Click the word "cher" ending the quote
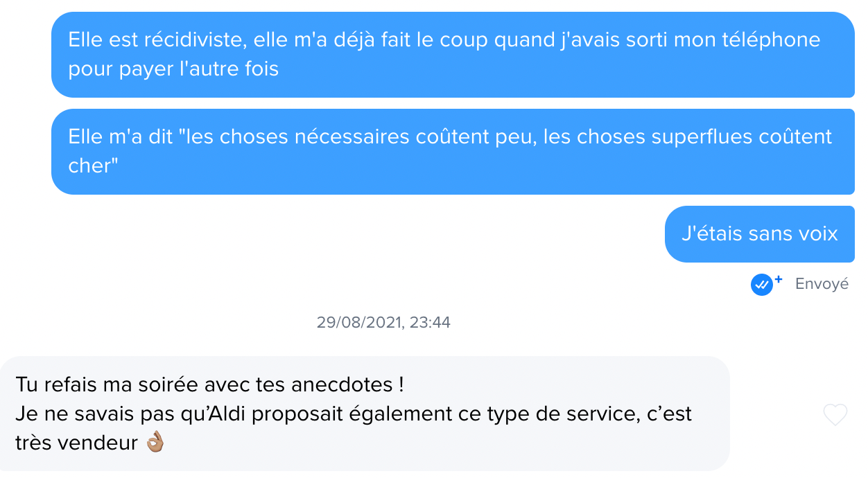 point(89,166)
